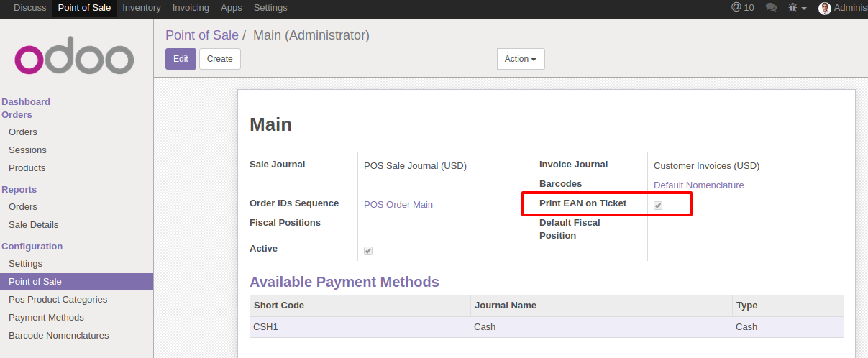Click the Orders section header in sidebar
Screen dimensions: 868x358
pos(17,115)
